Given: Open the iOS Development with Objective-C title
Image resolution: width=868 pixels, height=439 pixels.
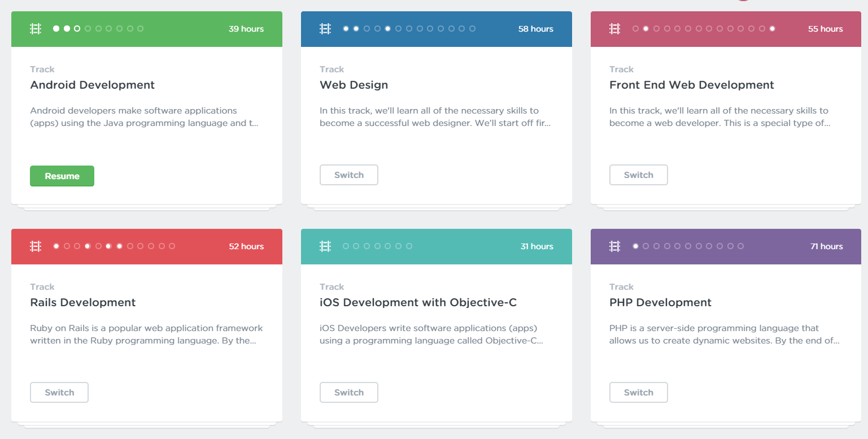Looking at the screenshot, I should click(x=418, y=302).
